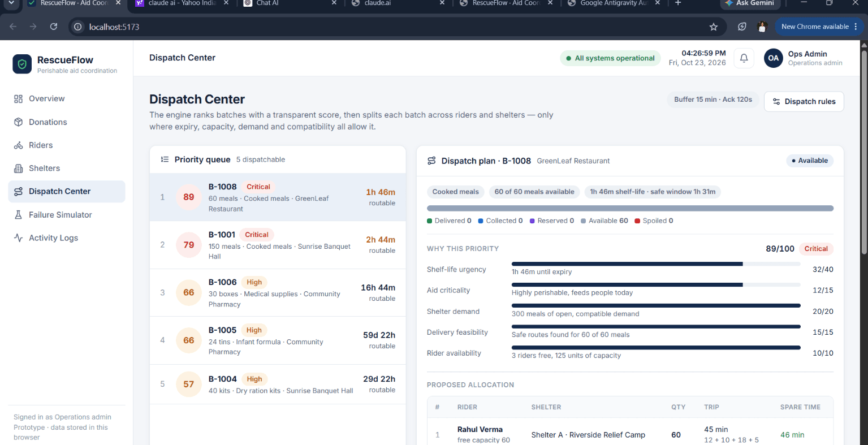Click the page vertical scrollbar
868x445 pixels.
point(864,153)
